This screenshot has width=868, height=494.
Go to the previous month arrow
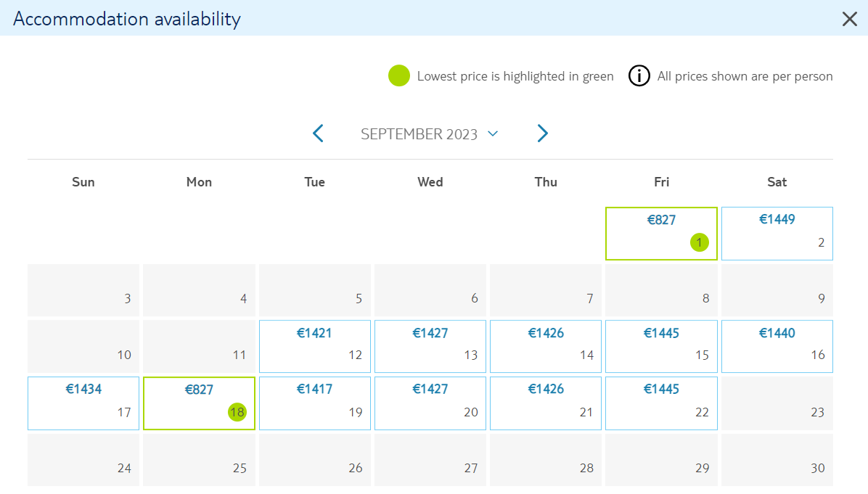[319, 133]
